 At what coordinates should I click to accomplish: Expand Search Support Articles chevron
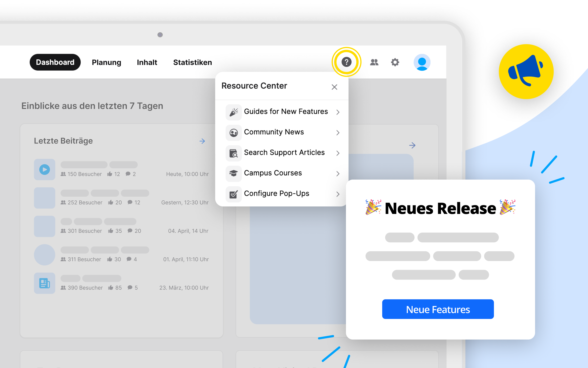338,153
